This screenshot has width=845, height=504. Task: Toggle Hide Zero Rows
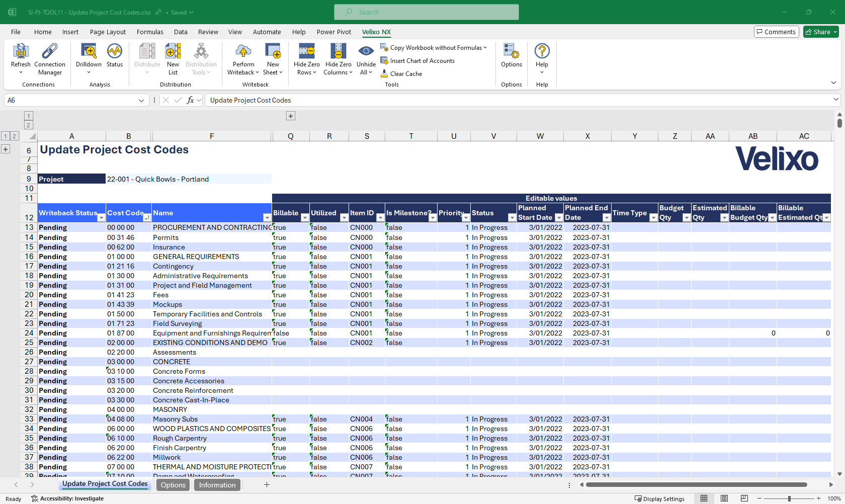click(306, 52)
